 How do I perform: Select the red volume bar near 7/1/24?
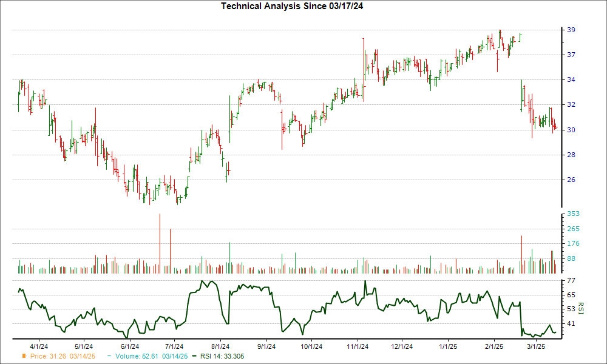171,250
